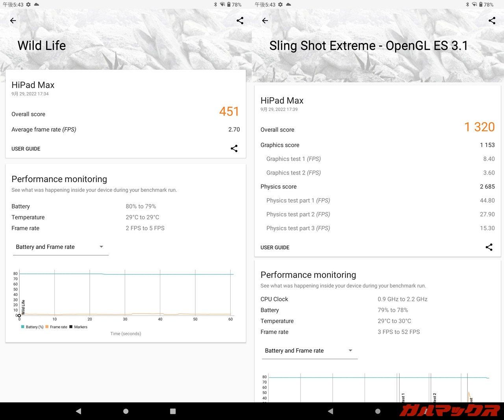
Task: Open settings gear in left status bar
Action: pos(28,4)
